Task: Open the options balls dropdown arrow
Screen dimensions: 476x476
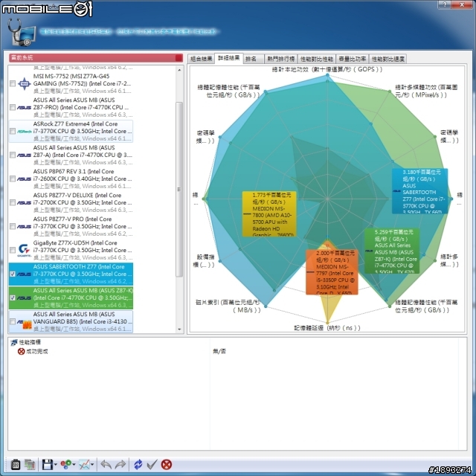Action: [x=74, y=464]
